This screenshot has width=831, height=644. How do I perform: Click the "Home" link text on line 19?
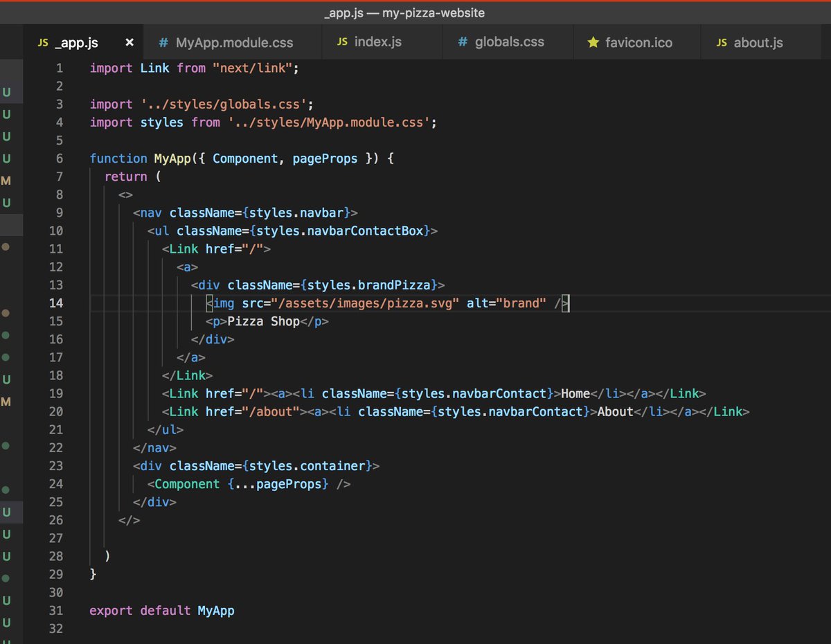[x=575, y=393]
